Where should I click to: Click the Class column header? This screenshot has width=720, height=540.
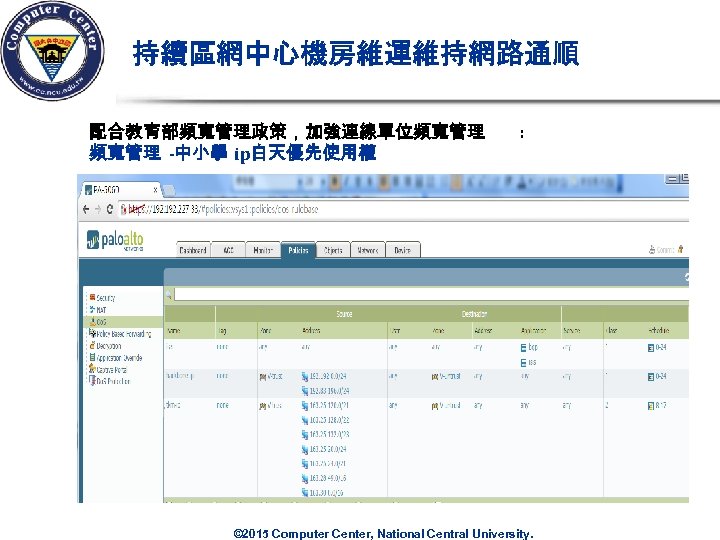click(x=611, y=331)
